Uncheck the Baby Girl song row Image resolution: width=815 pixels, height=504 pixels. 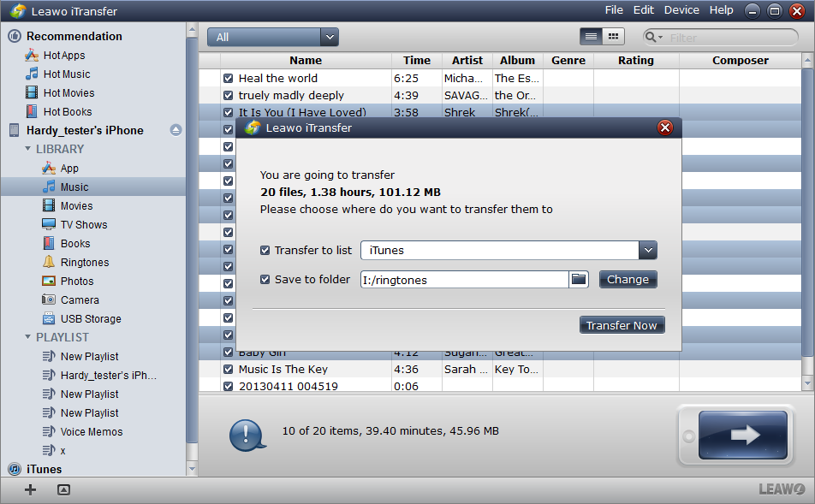229,353
